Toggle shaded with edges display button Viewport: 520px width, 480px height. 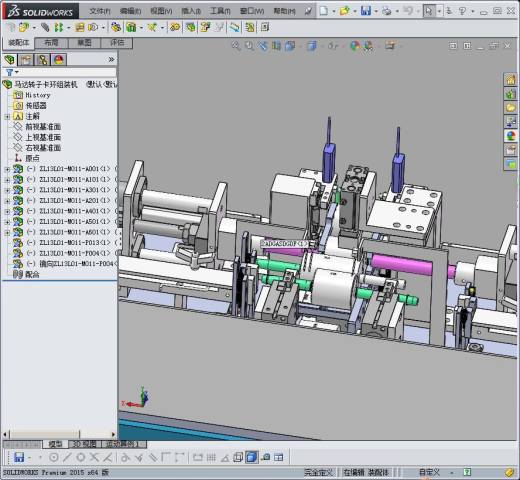pyautogui.click(x=251, y=457)
